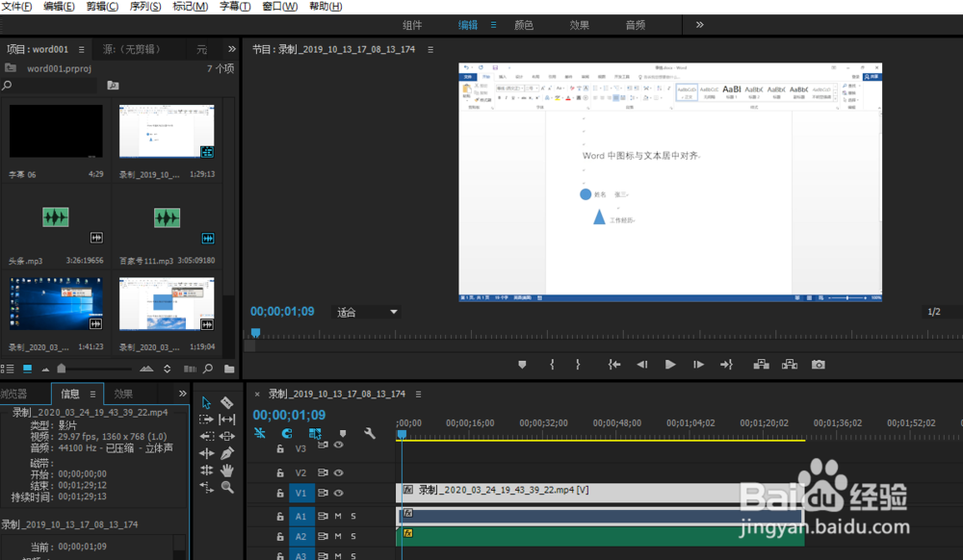Toggle sync lock for A2 track
The width and height of the screenshot is (963, 560).
323,536
